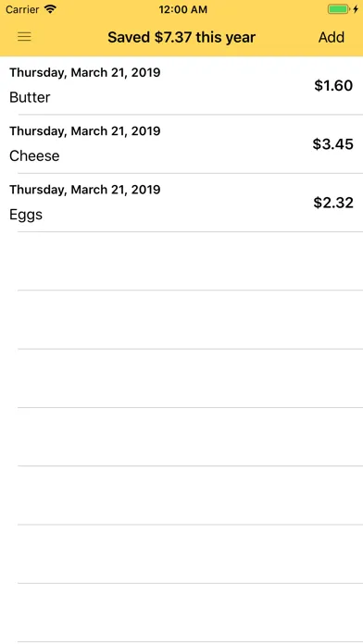Tap the Carrier label in status bar
This screenshot has height=644, width=363.
click(22, 9)
